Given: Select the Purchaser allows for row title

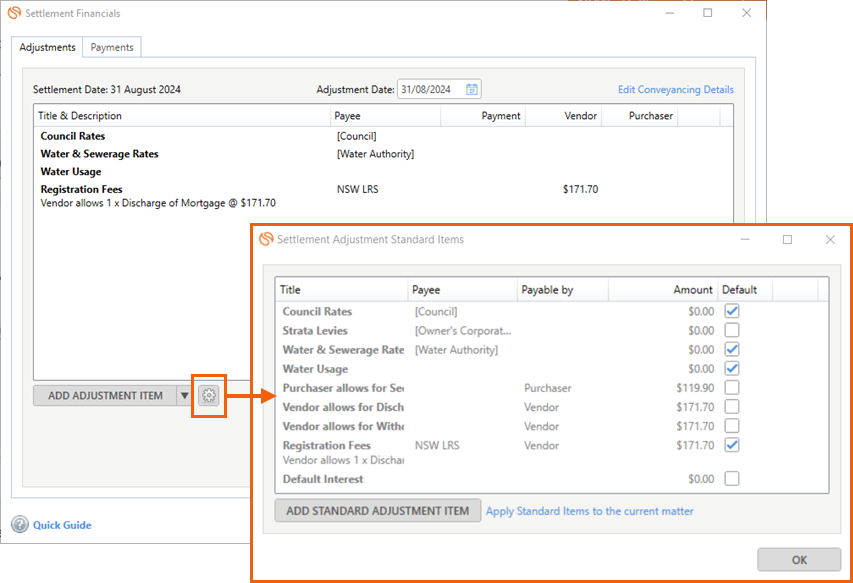Looking at the screenshot, I should tap(343, 388).
